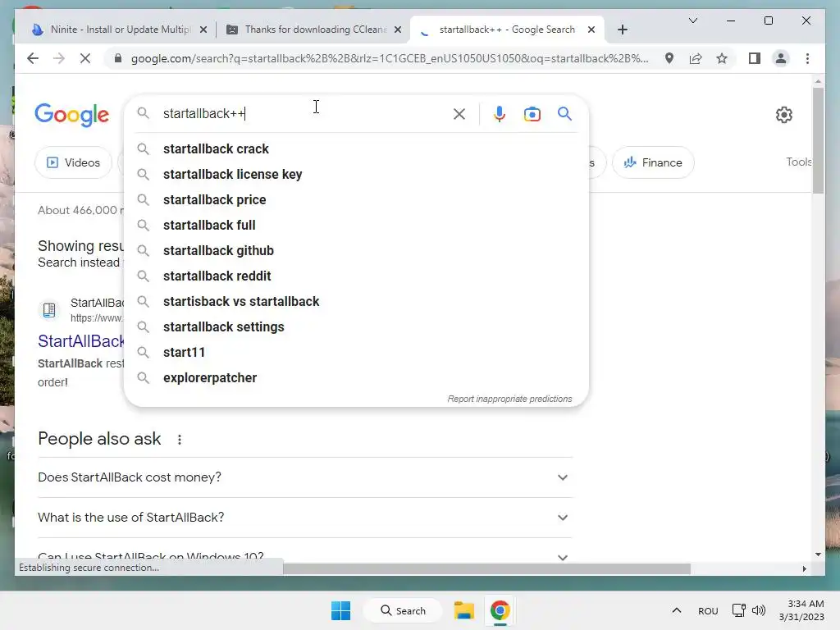This screenshot has width=840, height=630.
Task: Open the tab search dropdown arrow
Action: click(x=692, y=21)
